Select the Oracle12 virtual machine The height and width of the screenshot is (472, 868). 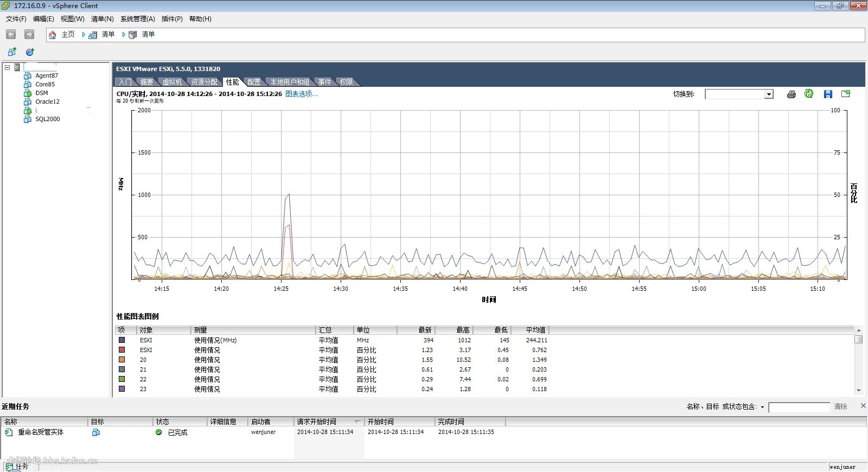[48, 101]
